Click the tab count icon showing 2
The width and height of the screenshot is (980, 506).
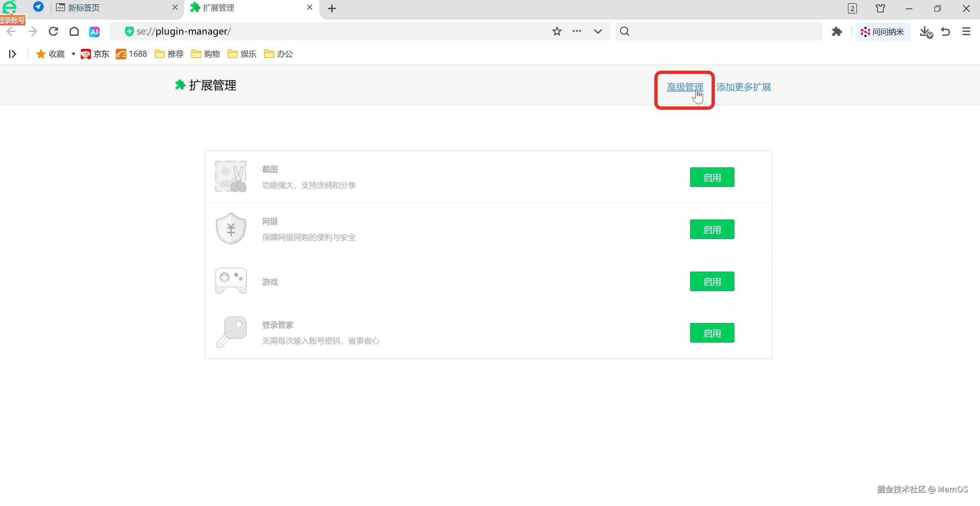(x=852, y=8)
